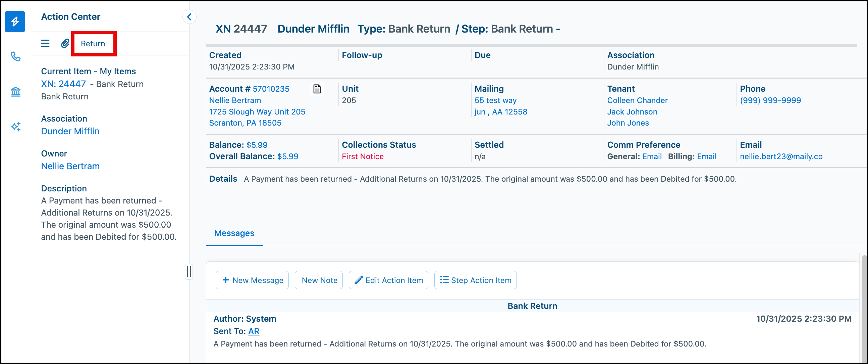The width and height of the screenshot is (868, 364).
Task: Open the Billing Email comm preference
Action: (x=707, y=156)
